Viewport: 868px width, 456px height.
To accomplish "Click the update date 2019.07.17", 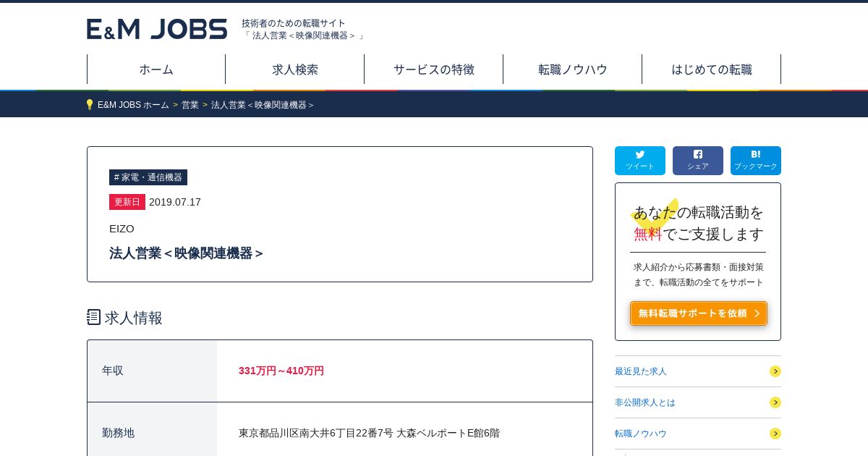I will pos(175,202).
